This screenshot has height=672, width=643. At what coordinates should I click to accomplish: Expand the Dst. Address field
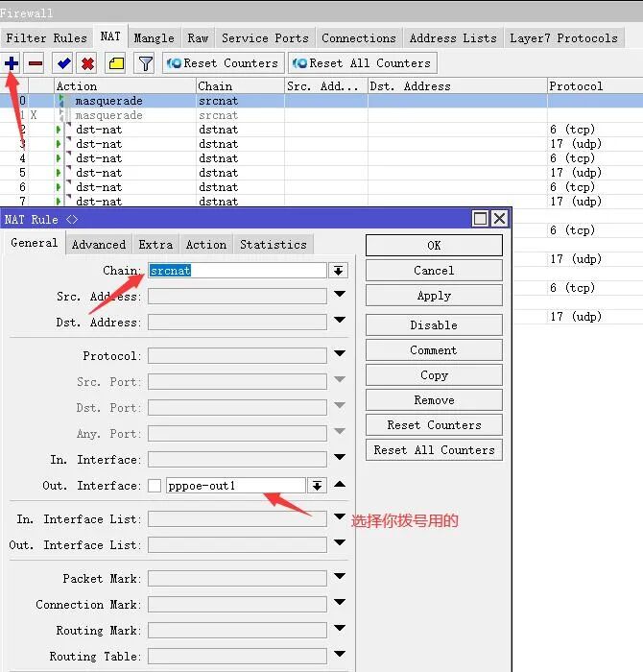click(340, 320)
